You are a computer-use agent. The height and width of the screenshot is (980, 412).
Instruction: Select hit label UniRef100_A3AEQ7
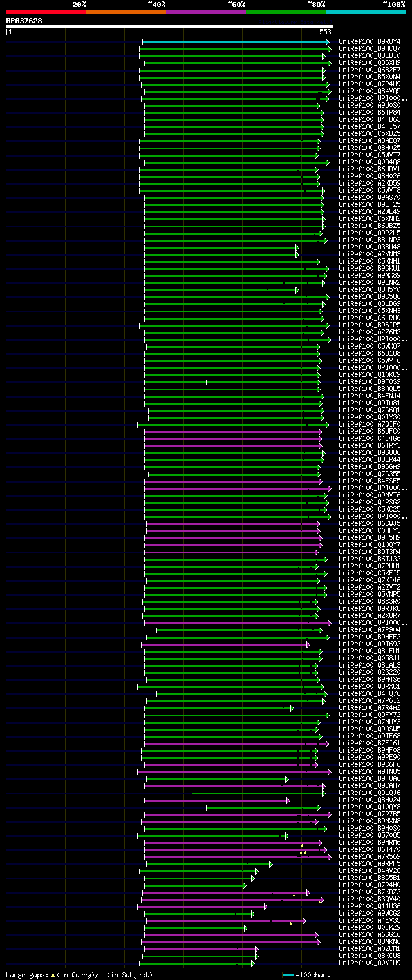click(x=370, y=140)
